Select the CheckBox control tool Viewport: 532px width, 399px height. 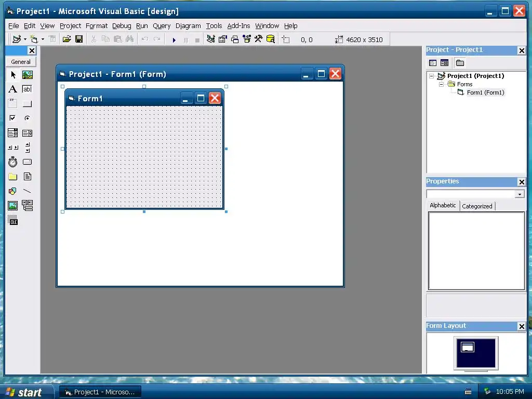[13, 118]
